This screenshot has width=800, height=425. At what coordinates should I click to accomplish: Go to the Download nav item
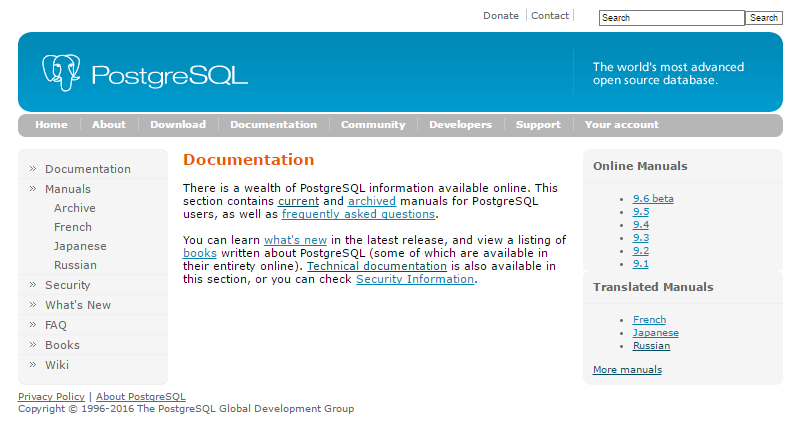(x=178, y=124)
